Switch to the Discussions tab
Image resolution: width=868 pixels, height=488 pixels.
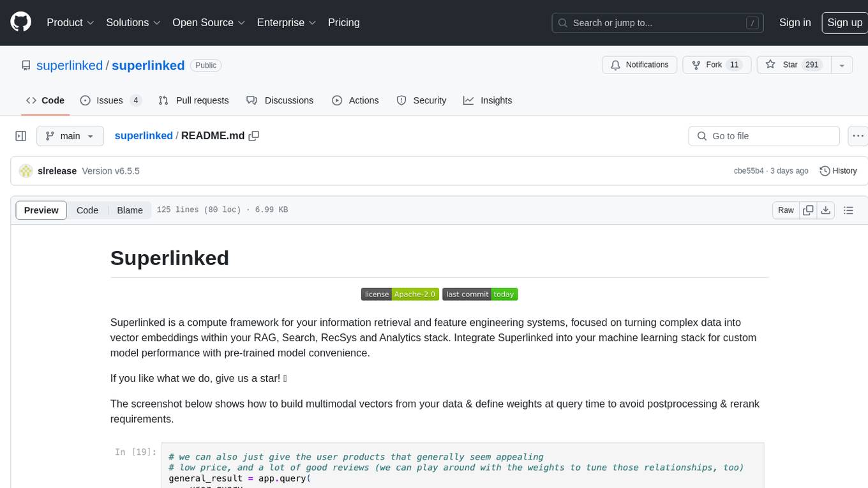tap(280, 100)
